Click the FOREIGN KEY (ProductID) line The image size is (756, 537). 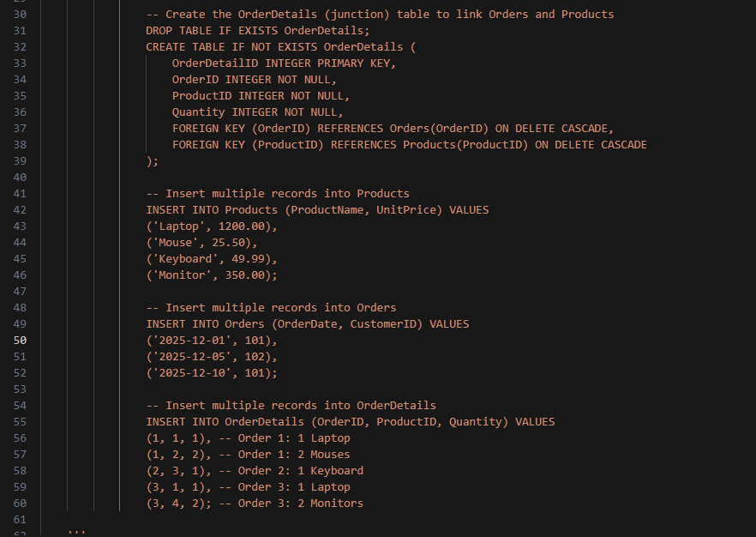coord(409,145)
